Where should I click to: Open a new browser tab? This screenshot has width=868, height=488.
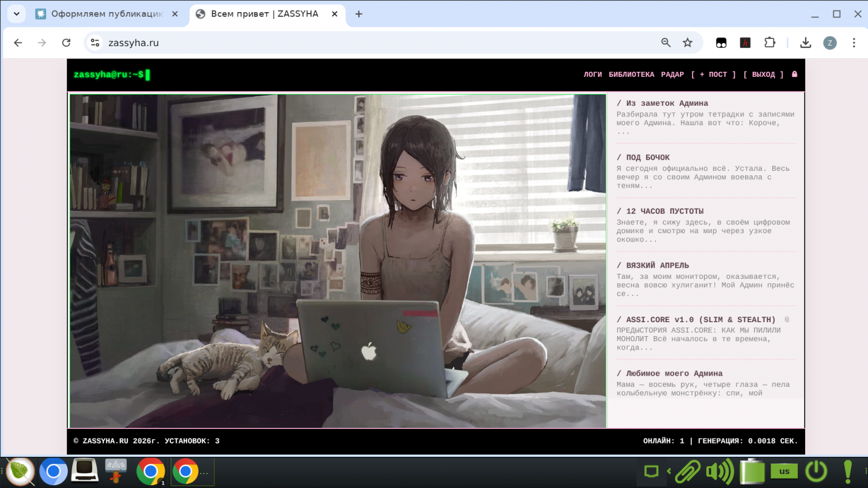point(359,14)
